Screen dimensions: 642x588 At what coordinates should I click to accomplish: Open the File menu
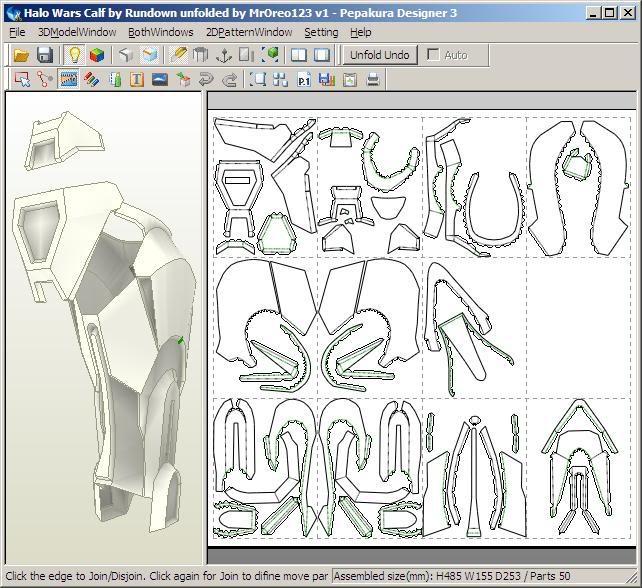pos(17,32)
